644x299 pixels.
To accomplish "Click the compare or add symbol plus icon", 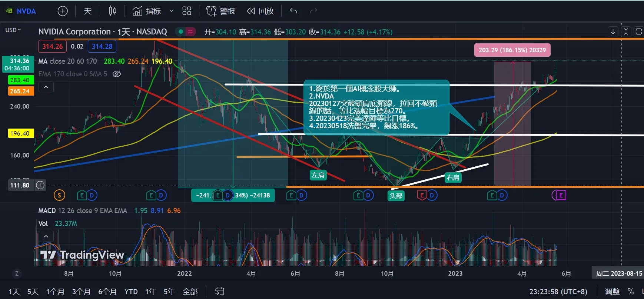I will pyautogui.click(x=63, y=11).
